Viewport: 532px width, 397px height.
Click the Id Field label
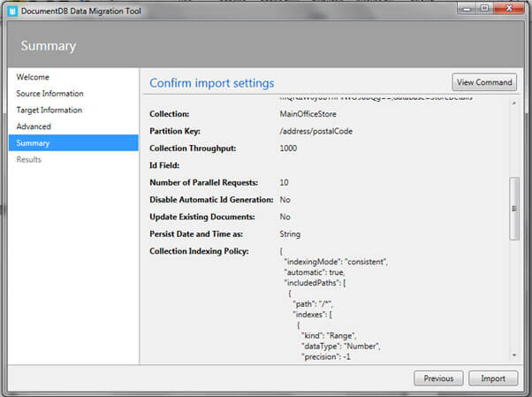tap(164, 165)
